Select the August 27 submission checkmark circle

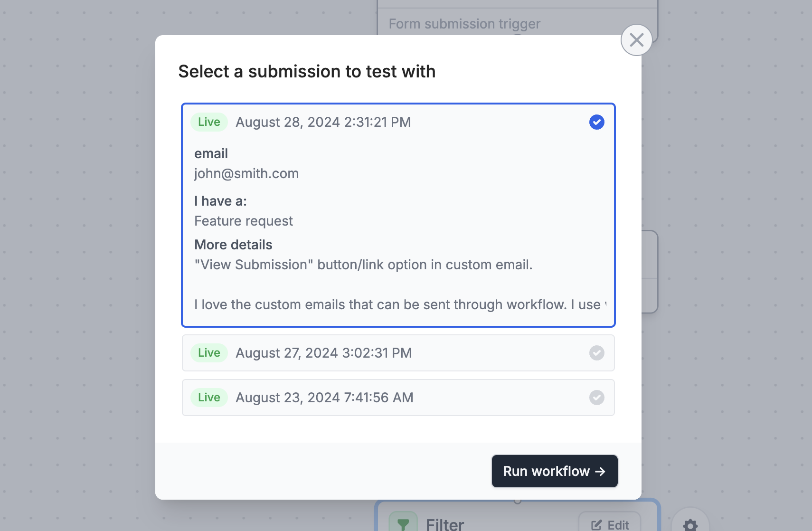tap(596, 353)
